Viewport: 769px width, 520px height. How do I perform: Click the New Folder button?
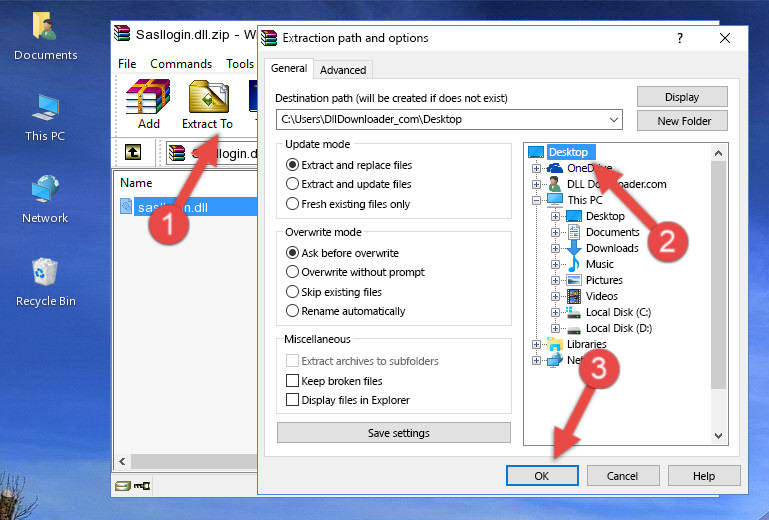pyautogui.click(x=684, y=121)
